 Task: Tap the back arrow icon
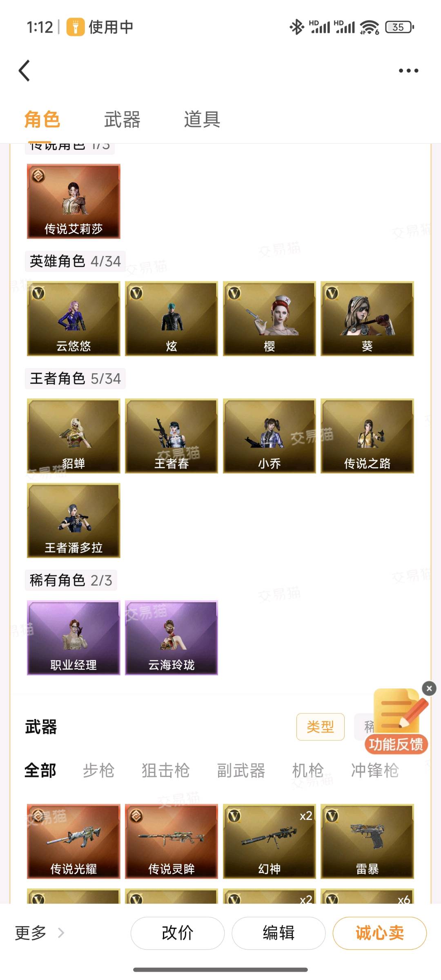(24, 71)
